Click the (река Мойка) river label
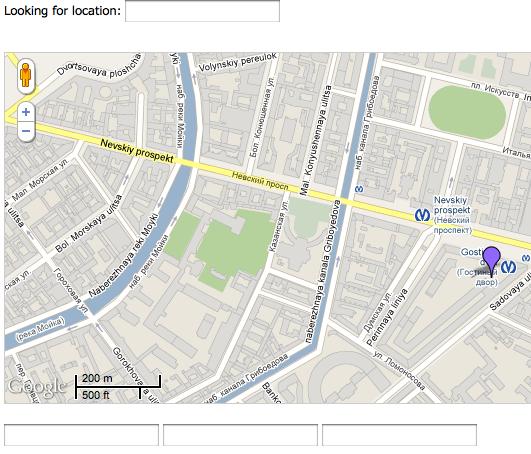531x454 pixels. pyautogui.click(x=40, y=328)
